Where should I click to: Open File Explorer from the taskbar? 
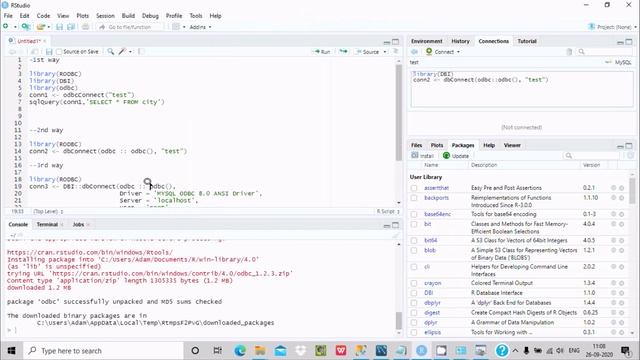260,350
